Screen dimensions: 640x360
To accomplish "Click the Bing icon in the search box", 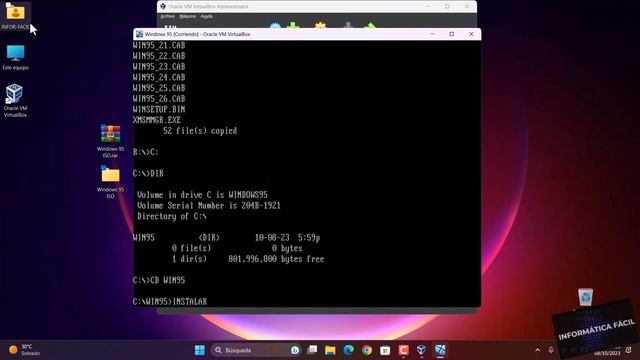I will [x=295, y=350].
